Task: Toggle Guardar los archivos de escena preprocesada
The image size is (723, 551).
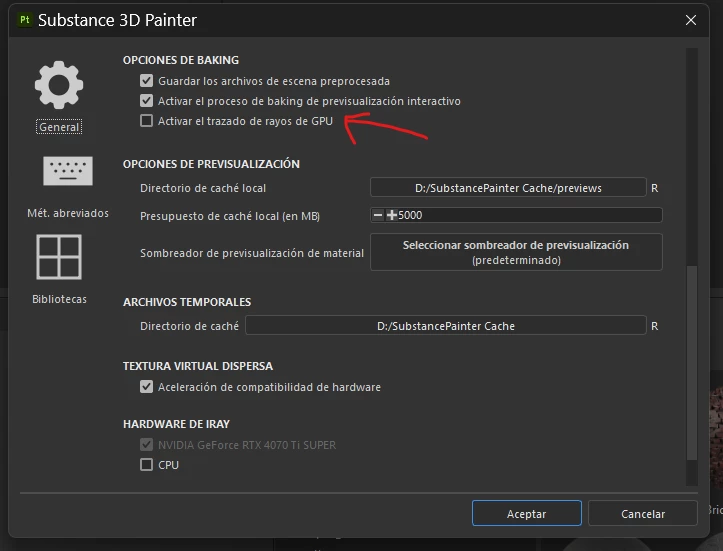Action: tap(147, 81)
